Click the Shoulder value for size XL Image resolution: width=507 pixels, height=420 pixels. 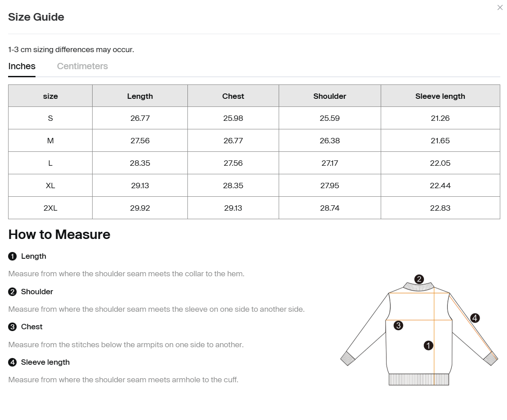[x=329, y=185]
